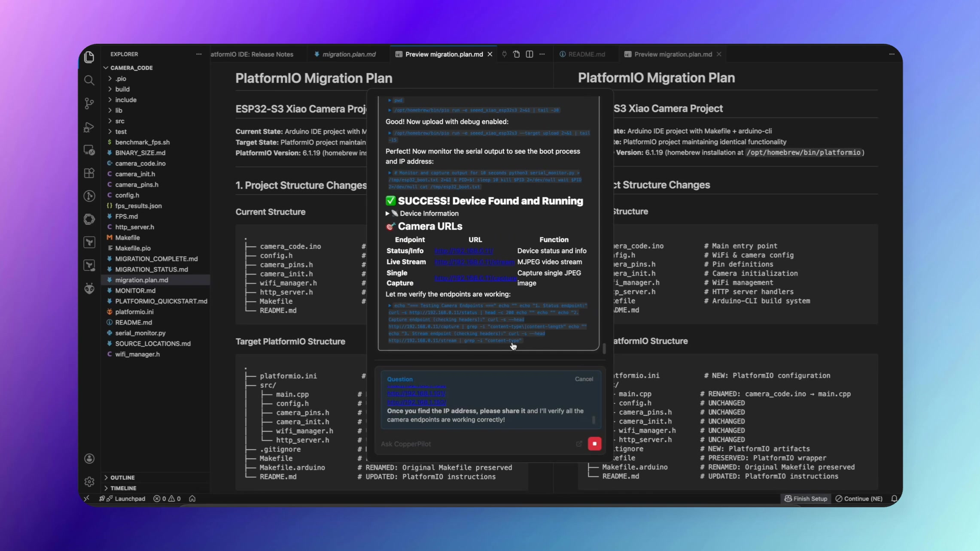This screenshot has height=551, width=980.
Task: Open config.h in explorer
Action: click(155, 195)
